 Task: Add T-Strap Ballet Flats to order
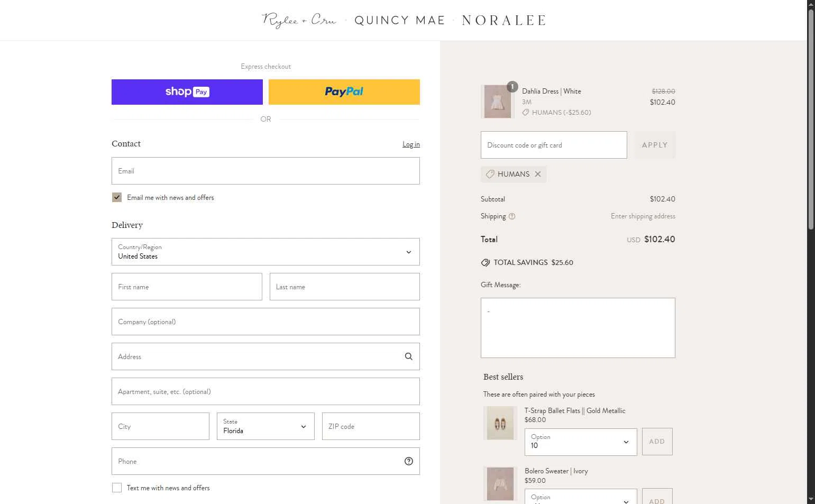coord(657,442)
